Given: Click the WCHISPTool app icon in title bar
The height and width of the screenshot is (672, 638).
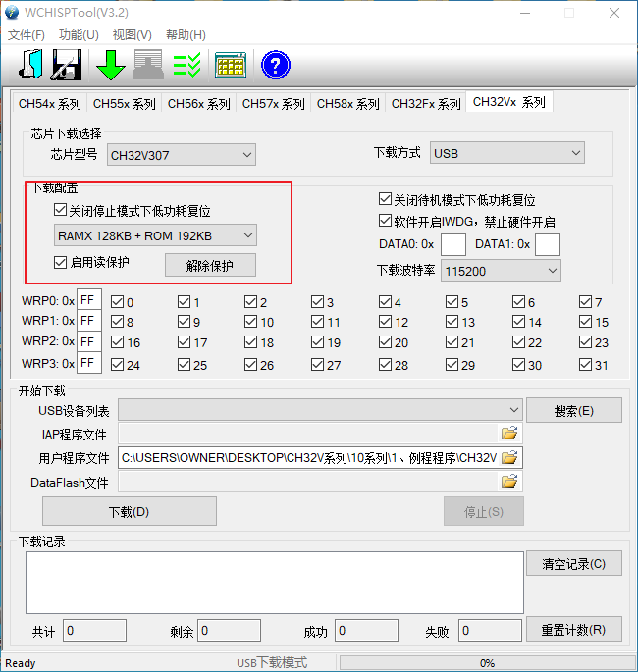Looking at the screenshot, I should click(12, 13).
